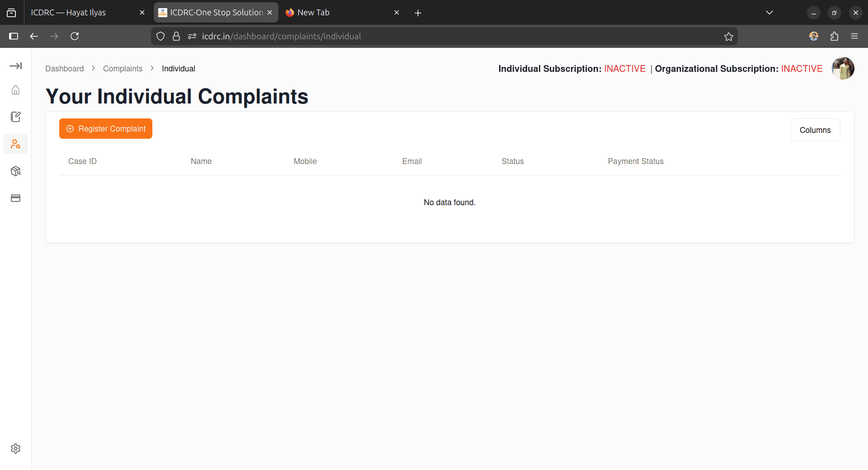868x470 pixels.
Task: Open browser extensions puzzle icon
Action: 834,36
